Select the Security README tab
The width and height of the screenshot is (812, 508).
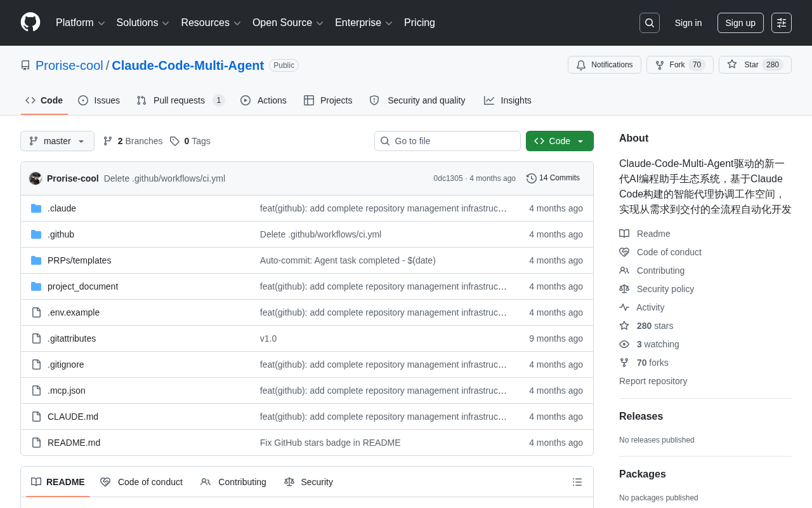(x=309, y=482)
